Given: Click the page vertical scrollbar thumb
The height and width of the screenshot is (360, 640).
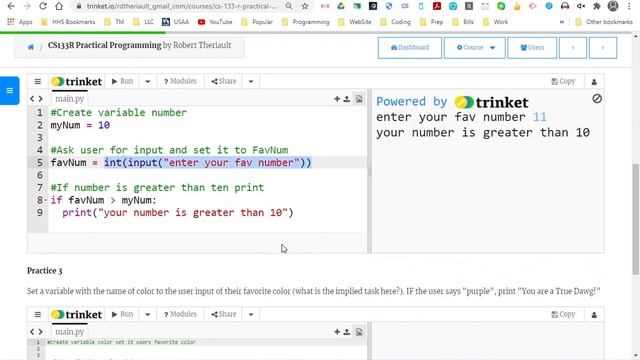Looking at the screenshot, I should click(636, 219).
